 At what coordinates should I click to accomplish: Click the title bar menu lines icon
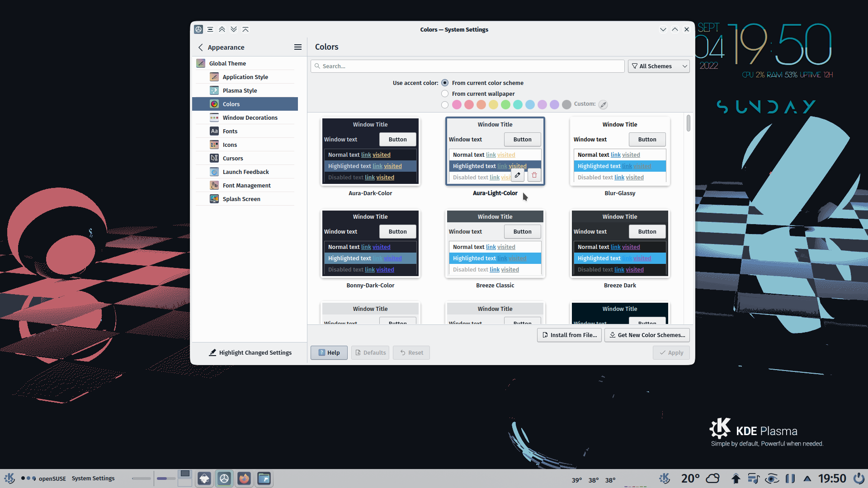tap(210, 29)
